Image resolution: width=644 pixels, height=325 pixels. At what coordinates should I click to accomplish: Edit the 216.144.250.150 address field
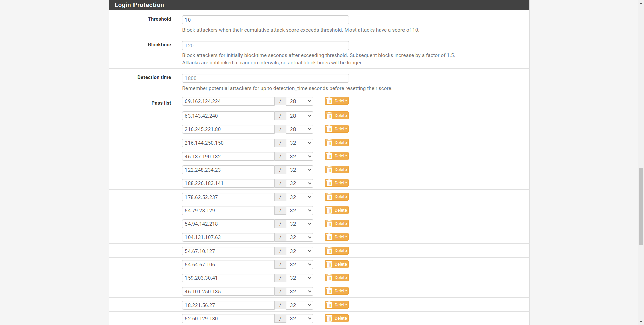pos(228,143)
